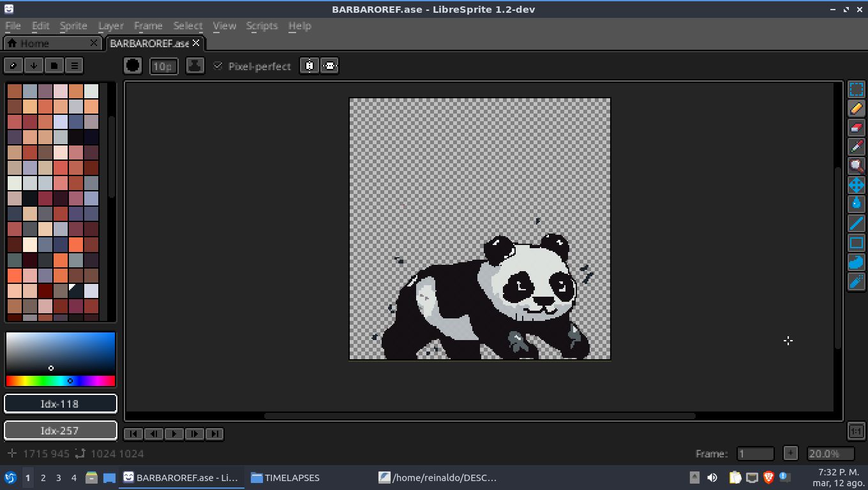Open the Sprite menu
868x490 pixels.
(73, 26)
